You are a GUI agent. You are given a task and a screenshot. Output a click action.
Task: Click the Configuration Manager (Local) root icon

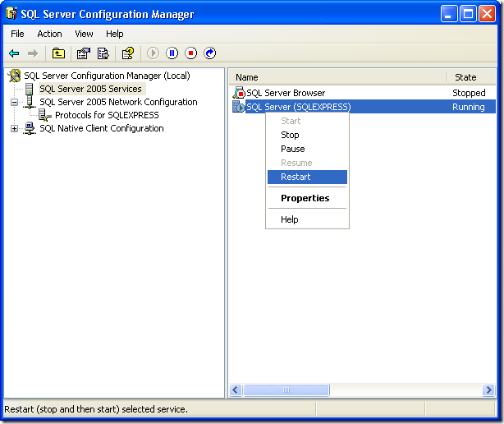click(15, 76)
